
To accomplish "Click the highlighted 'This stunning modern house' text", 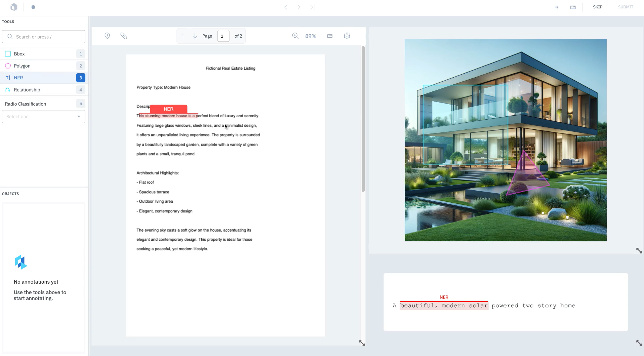I will tap(168, 116).
